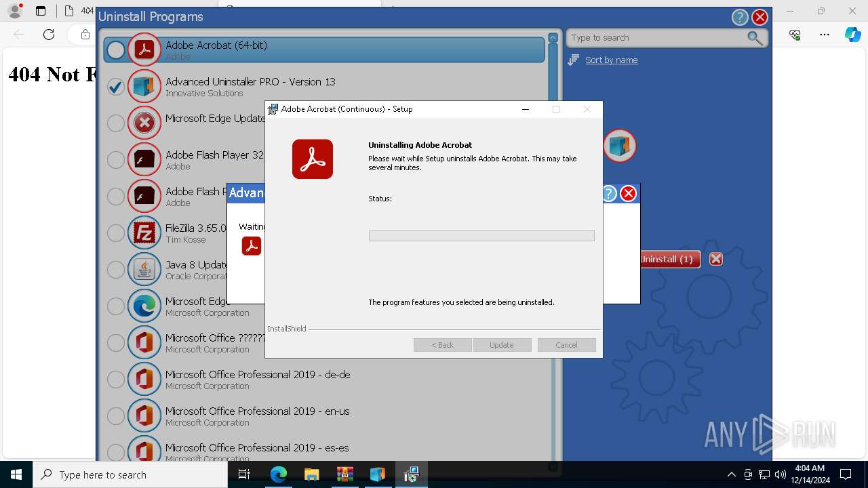
Task: Click the Microsoft Edge browser list icon
Action: coord(144,306)
